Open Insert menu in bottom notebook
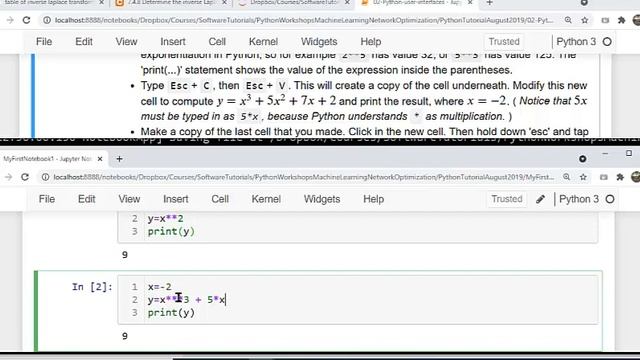 176,199
